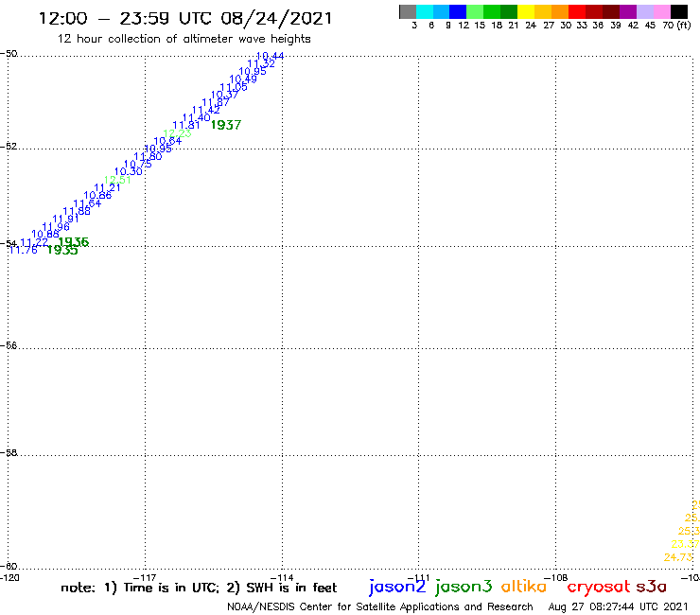The height and width of the screenshot is (615, 700).
Task: Click the altika satellite label
Action: pos(524,586)
